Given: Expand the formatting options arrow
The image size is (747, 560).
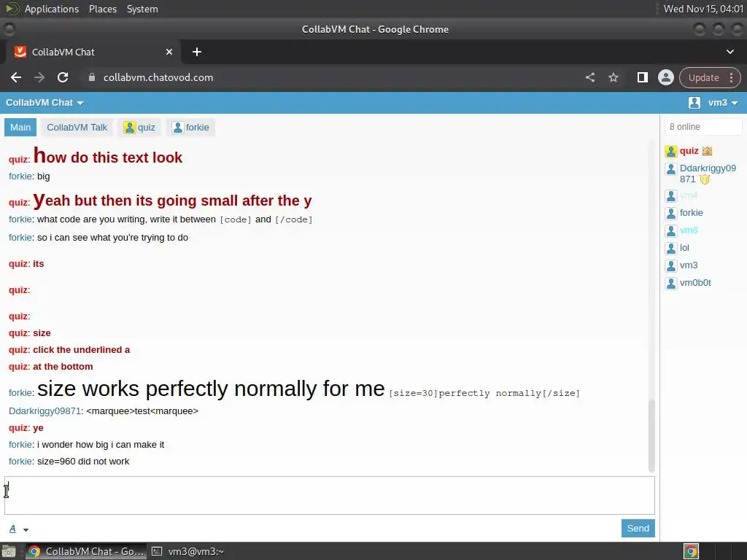Looking at the screenshot, I should (x=26, y=529).
